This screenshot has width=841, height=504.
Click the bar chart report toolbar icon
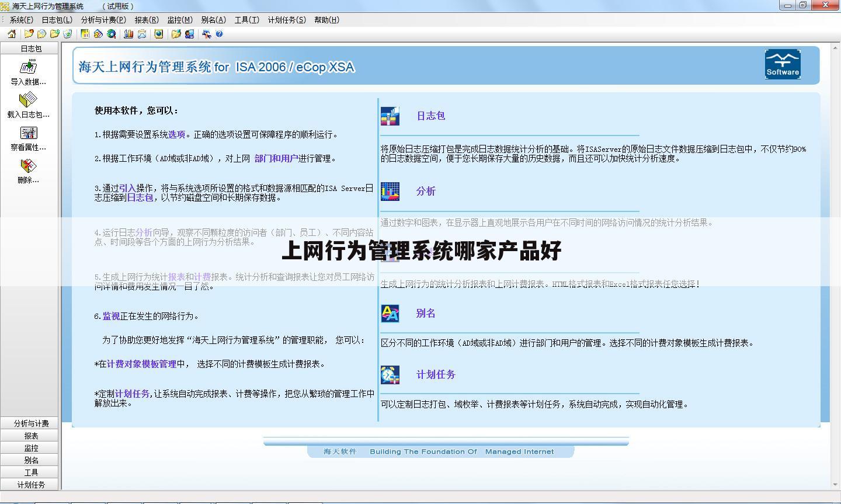128,34
